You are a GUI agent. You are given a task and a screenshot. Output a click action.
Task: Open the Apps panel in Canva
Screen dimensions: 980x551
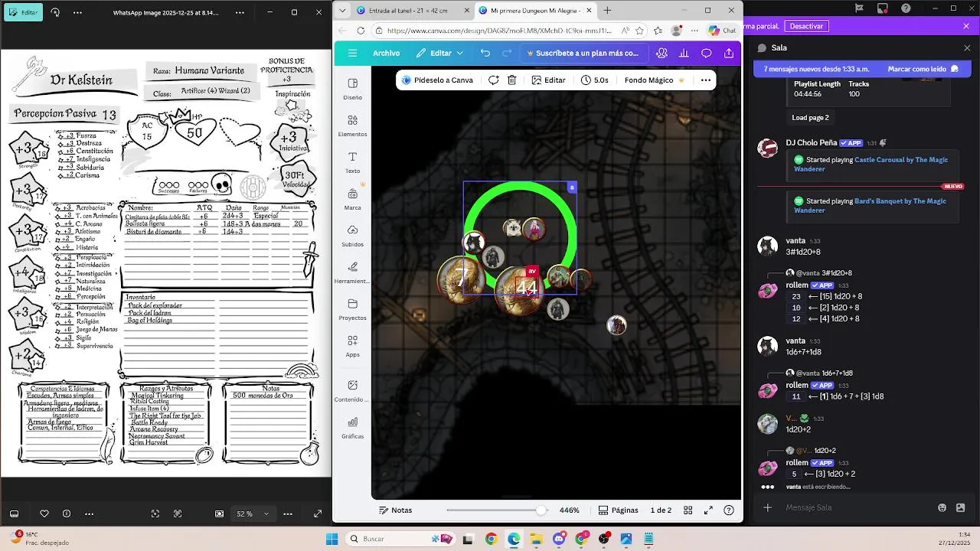pyautogui.click(x=352, y=346)
